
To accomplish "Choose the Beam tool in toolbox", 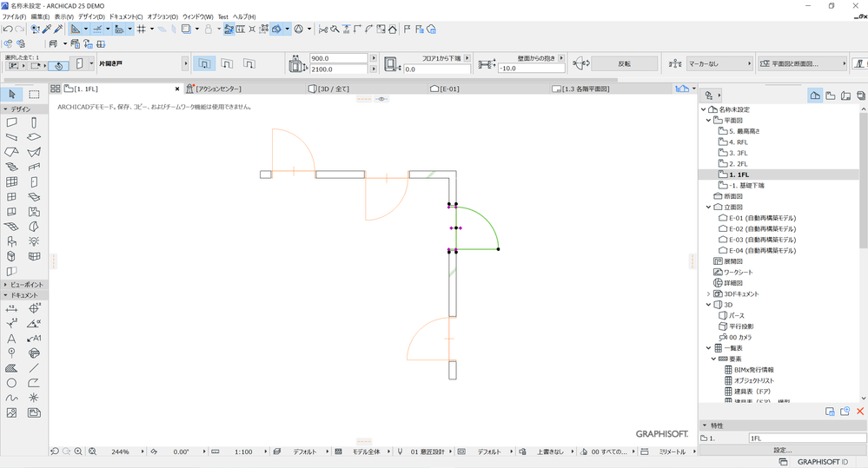I will (11, 137).
